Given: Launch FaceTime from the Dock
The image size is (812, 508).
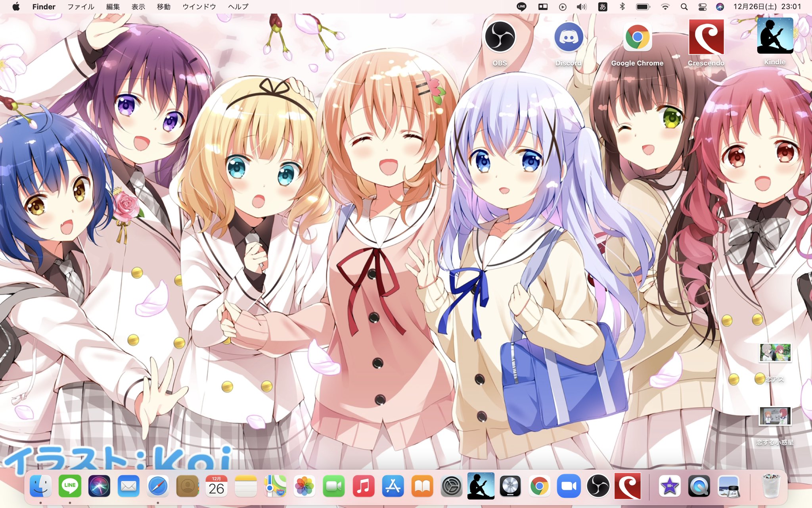Looking at the screenshot, I should pyautogui.click(x=334, y=486).
